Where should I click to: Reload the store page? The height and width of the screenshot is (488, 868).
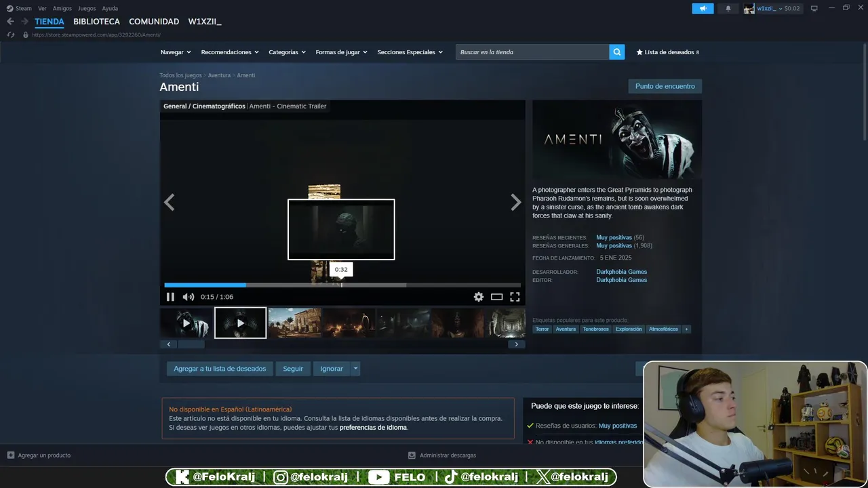click(11, 35)
